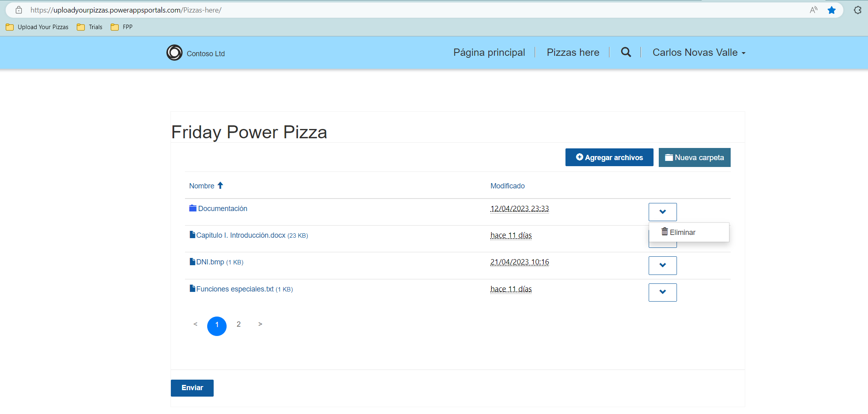Open the search magnifier icon

tap(626, 52)
